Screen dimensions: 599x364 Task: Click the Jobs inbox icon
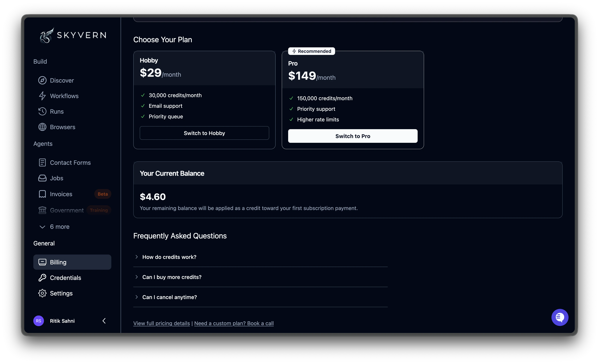43,178
